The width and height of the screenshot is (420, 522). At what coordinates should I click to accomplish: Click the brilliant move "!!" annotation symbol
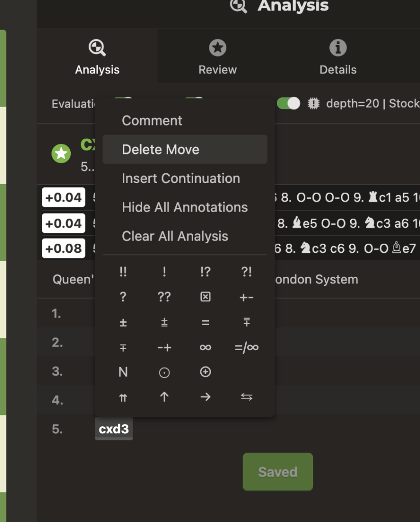pyautogui.click(x=123, y=272)
